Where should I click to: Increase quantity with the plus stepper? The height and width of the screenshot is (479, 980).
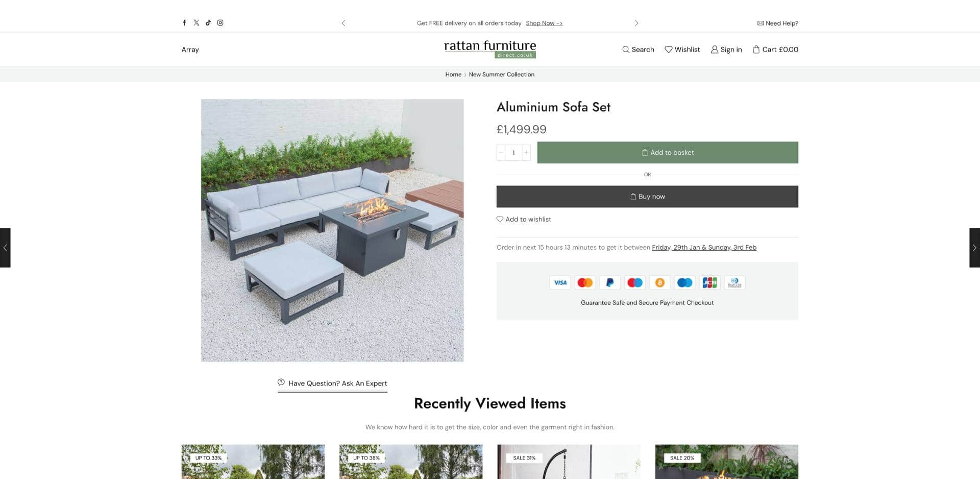click(526, 153)
